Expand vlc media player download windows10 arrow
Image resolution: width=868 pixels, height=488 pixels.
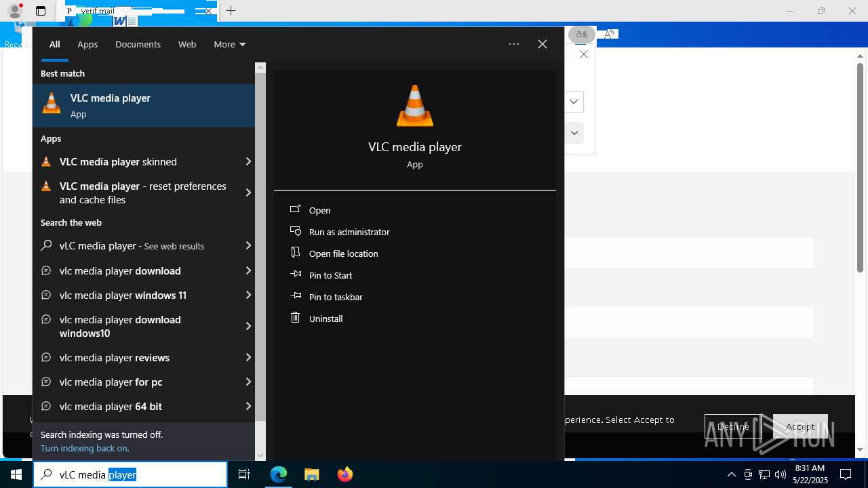(248, 327)
